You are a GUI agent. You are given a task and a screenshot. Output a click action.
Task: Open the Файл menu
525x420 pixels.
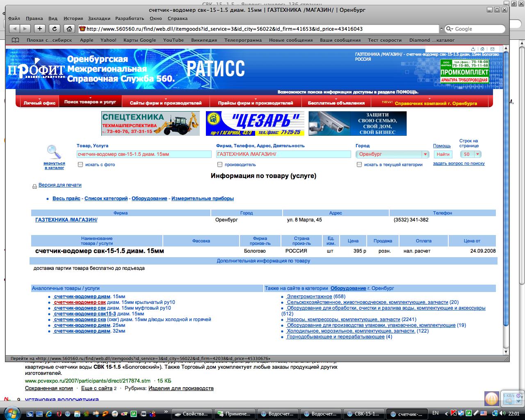click(x=14, y=18)
